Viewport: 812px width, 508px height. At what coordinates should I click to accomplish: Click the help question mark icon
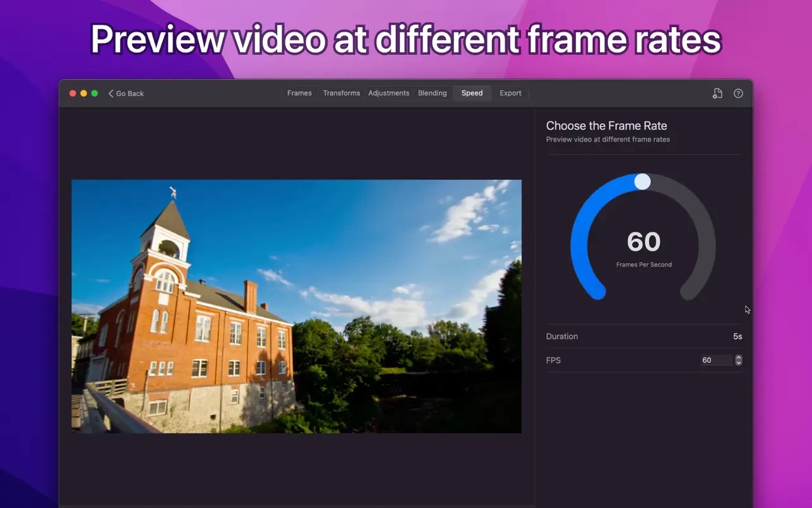[x=738, y=94]
